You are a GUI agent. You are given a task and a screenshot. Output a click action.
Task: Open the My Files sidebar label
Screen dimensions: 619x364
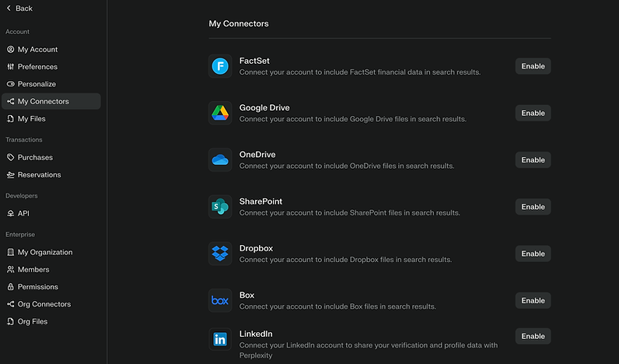[32, 119]
